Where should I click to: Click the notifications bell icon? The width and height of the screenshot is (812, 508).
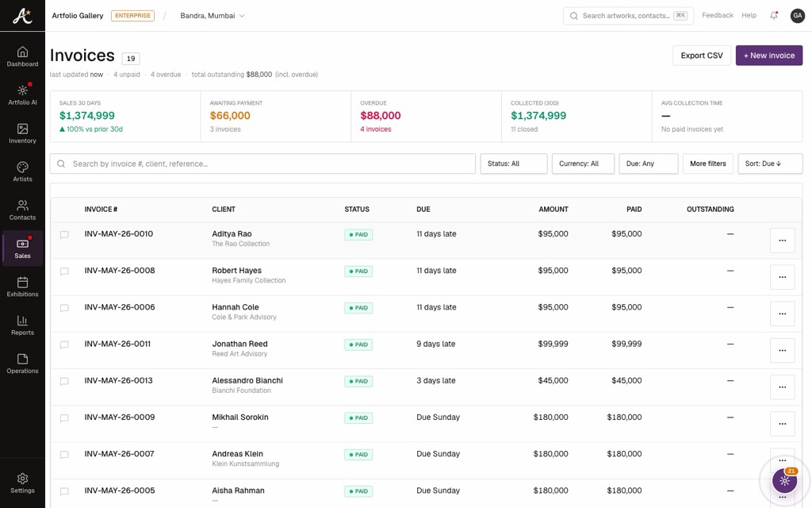point(774,16)
